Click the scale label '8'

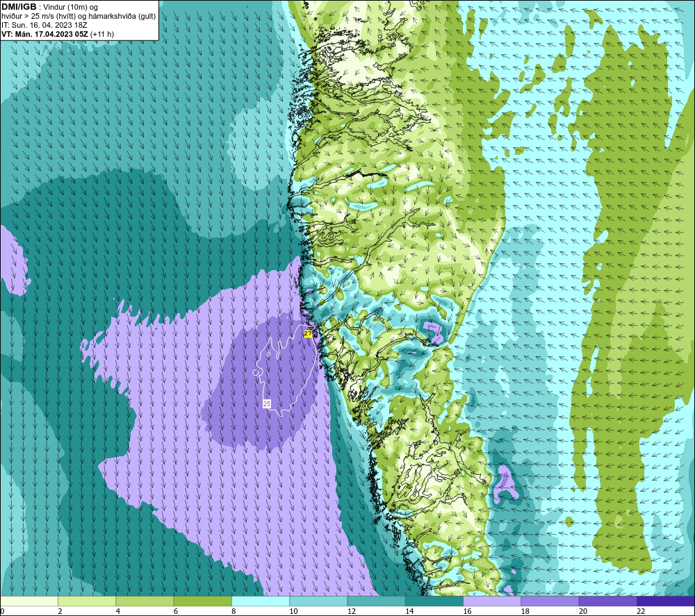[234, 611]
